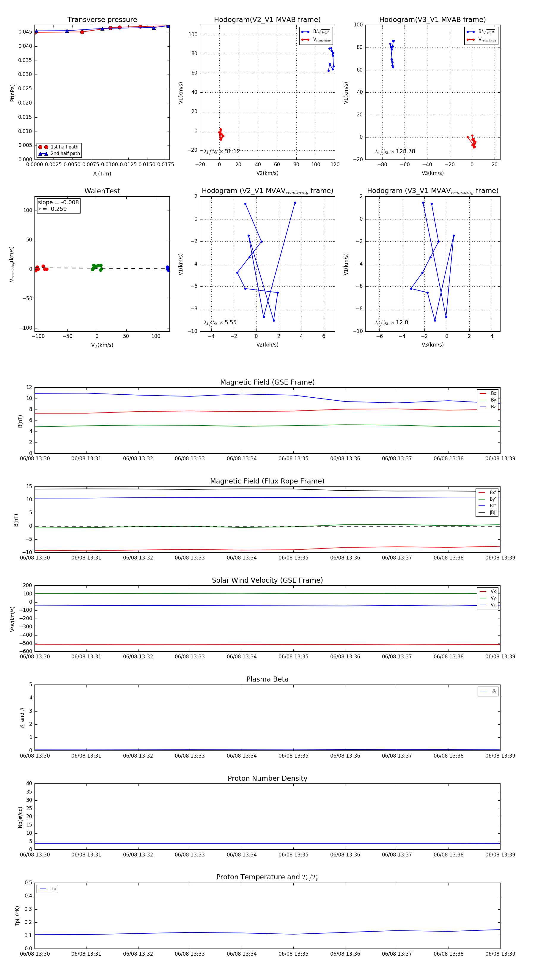Click the 'V_A(km/s)' x-axis label of WalenTest

coord(102,345)
